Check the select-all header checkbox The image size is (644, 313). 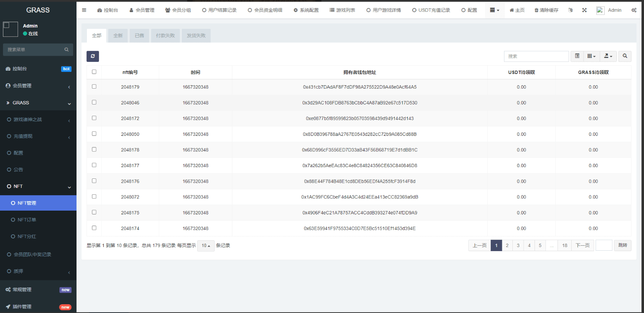tap(94, 72)
